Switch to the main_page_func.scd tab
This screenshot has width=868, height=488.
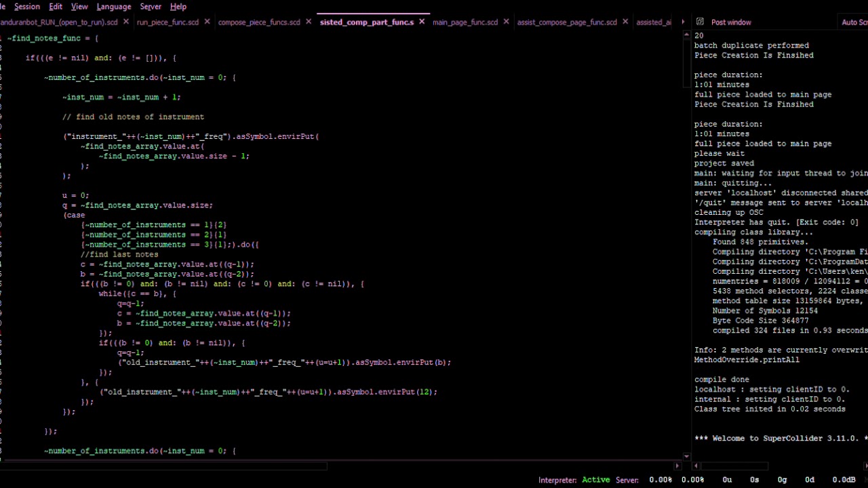click(x=465, y=22)
